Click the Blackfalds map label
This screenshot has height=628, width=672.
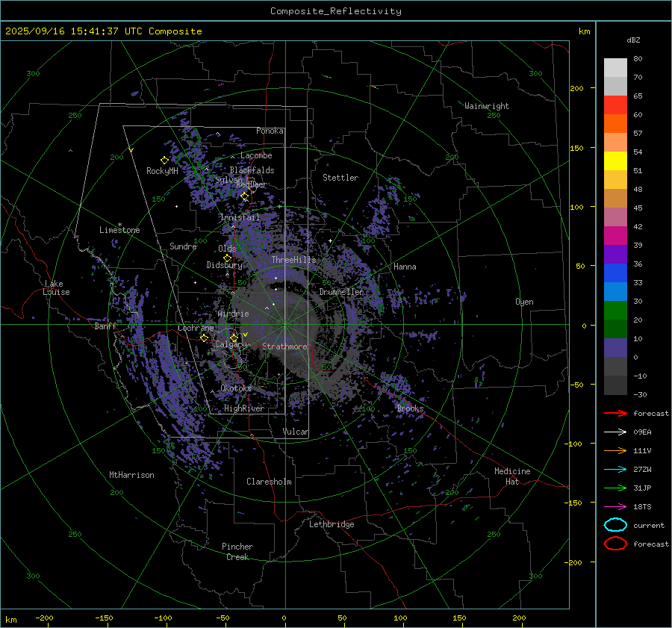252,170
